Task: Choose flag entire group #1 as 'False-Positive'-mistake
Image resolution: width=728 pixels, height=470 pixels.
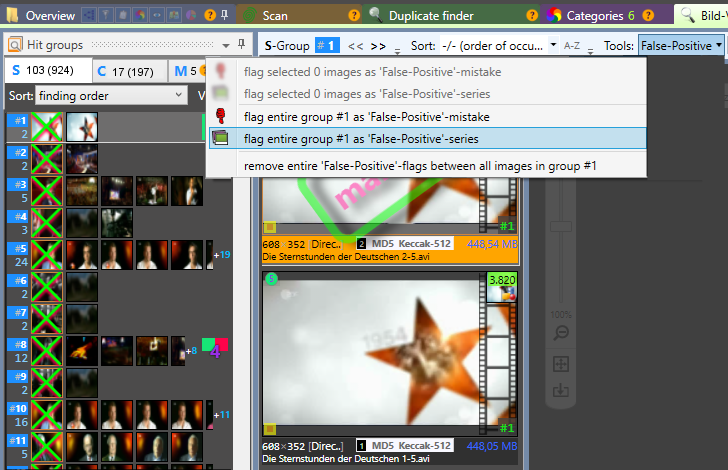Action: 366,117
